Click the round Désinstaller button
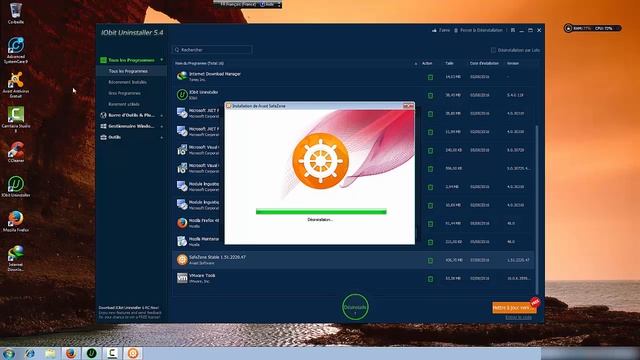Image resolution: width=640 pixels, height=360 pixels. click(355, 307)
